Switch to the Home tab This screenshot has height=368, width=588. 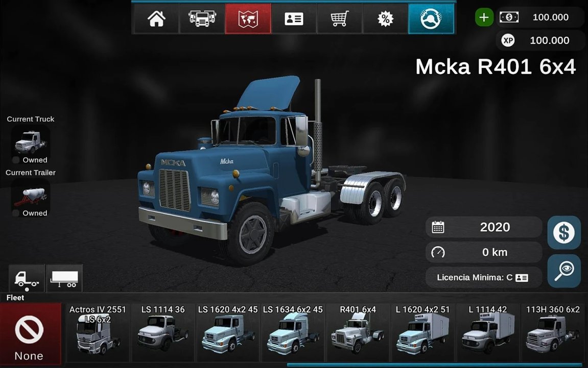(156, 18)
